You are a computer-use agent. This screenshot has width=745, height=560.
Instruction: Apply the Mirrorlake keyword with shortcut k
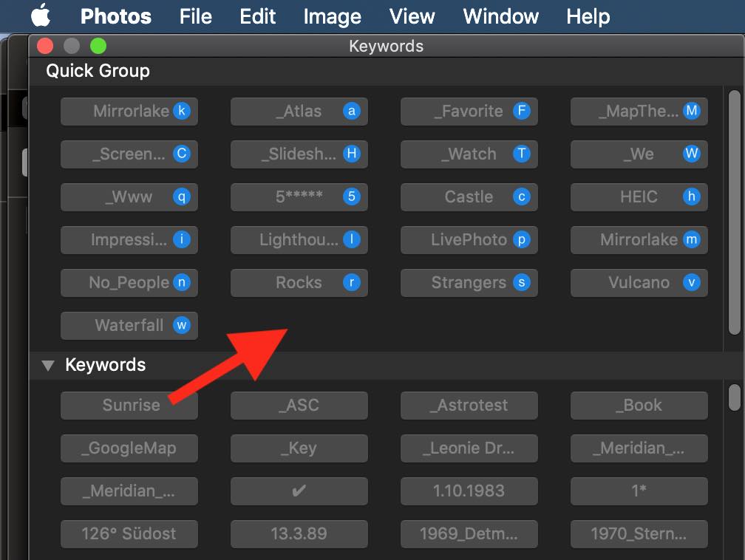tap(129, 111)
